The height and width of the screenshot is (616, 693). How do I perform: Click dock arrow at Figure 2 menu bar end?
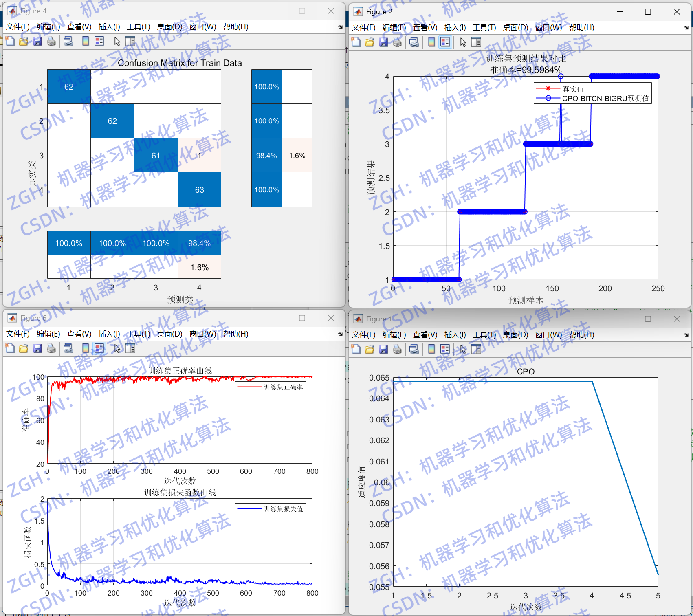pos(686,28)
